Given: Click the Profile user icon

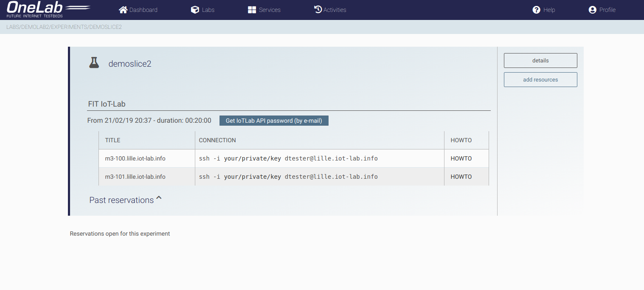Looking at the screenshot, I should pos(592,10).
